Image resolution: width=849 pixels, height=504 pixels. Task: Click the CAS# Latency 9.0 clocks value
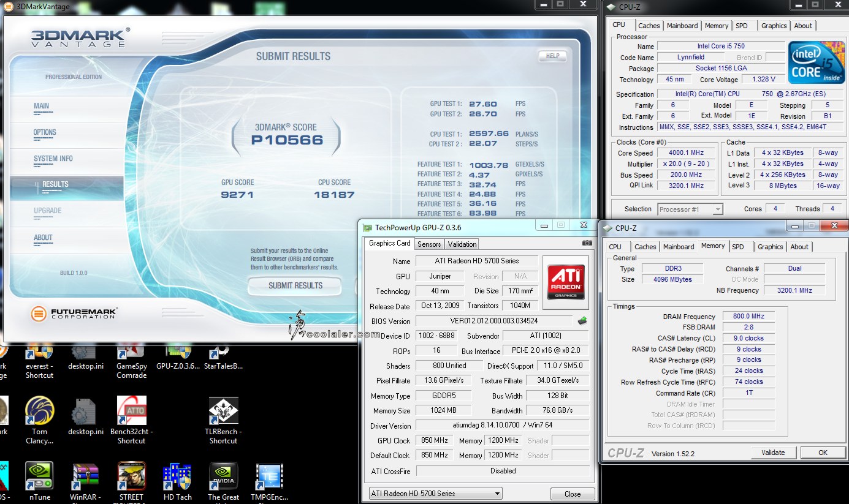(x=748, y=338)
